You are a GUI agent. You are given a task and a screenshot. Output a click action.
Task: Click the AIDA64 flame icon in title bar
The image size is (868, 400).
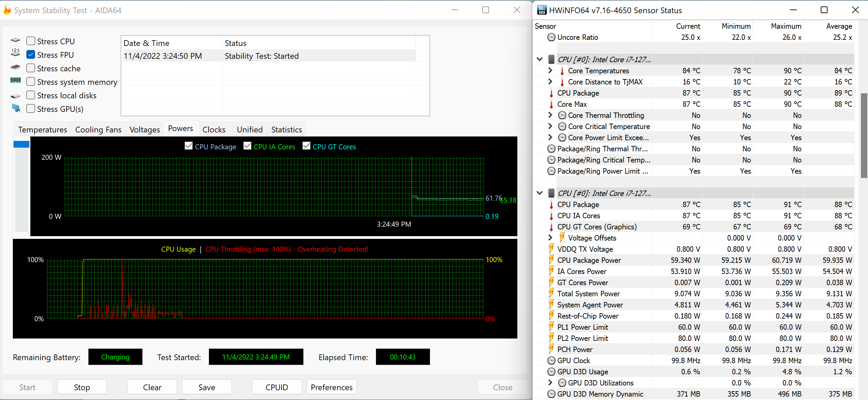(7, 10)
